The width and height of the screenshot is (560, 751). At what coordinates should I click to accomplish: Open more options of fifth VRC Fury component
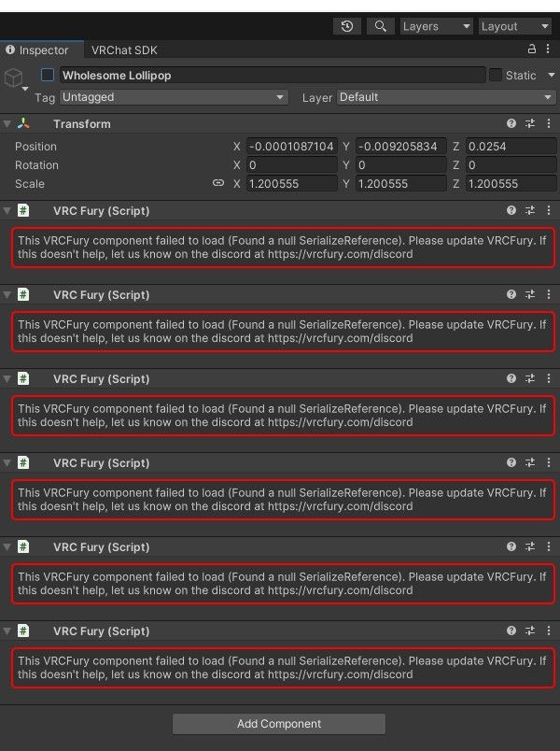coord(549,546)
